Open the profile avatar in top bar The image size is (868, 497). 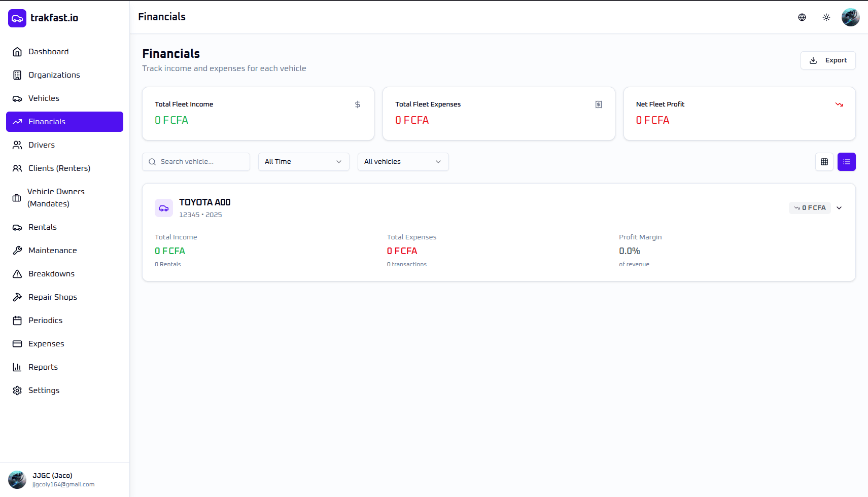coord(850,17)
